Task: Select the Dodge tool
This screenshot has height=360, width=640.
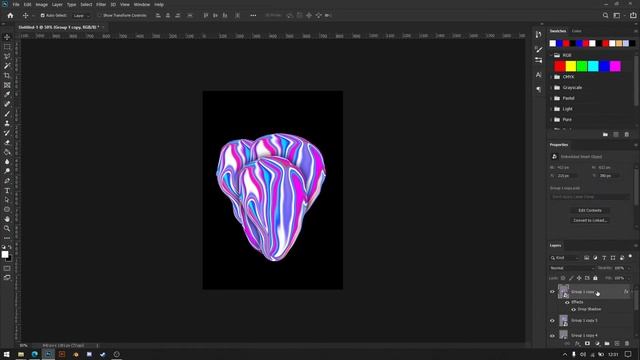Action: (x=7, y=171)
